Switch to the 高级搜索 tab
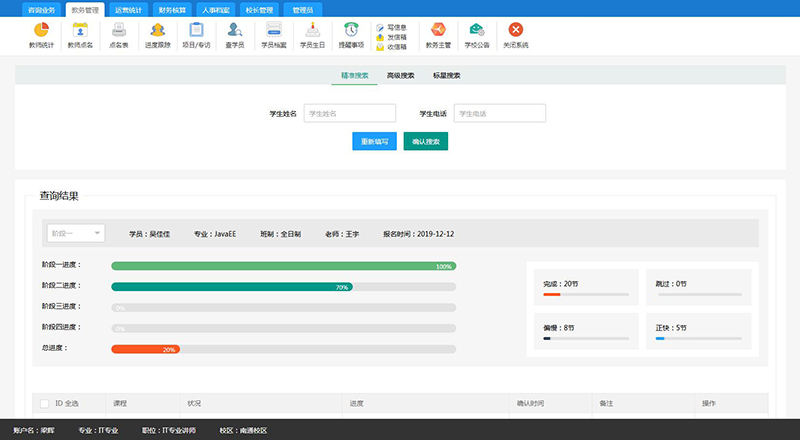The height and width of the screenshot is (440, 800). click(x=400, y=75)
